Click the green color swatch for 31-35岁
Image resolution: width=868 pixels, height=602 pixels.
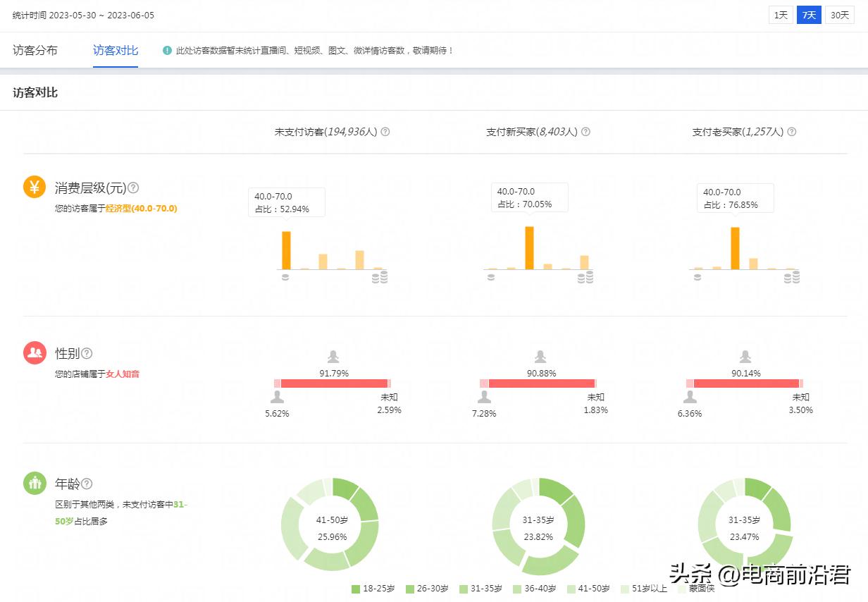coord(464,589)
